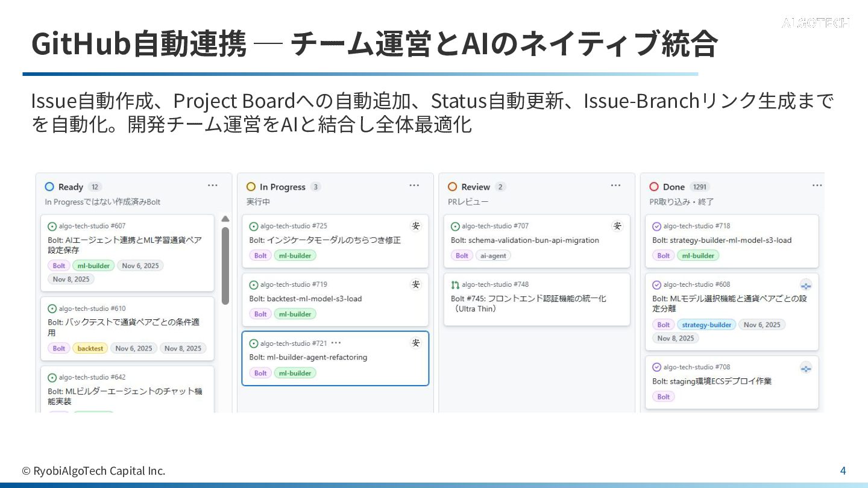This screenshot has width=868, height=488.
Task: Click the Nov 8, 2025 date on #610
Action: [183, 348]
